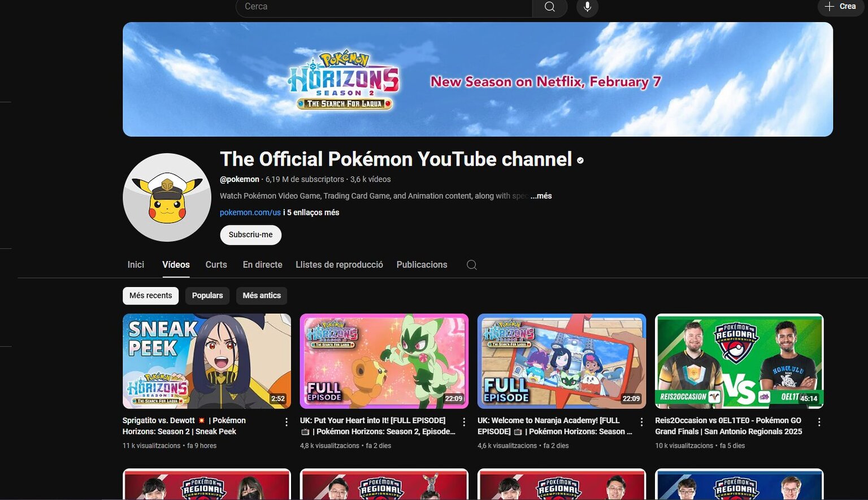Viewport: 868px width, 500px height.
Task: Start a voice search with the microphone icon
Action: pos(587,7)
